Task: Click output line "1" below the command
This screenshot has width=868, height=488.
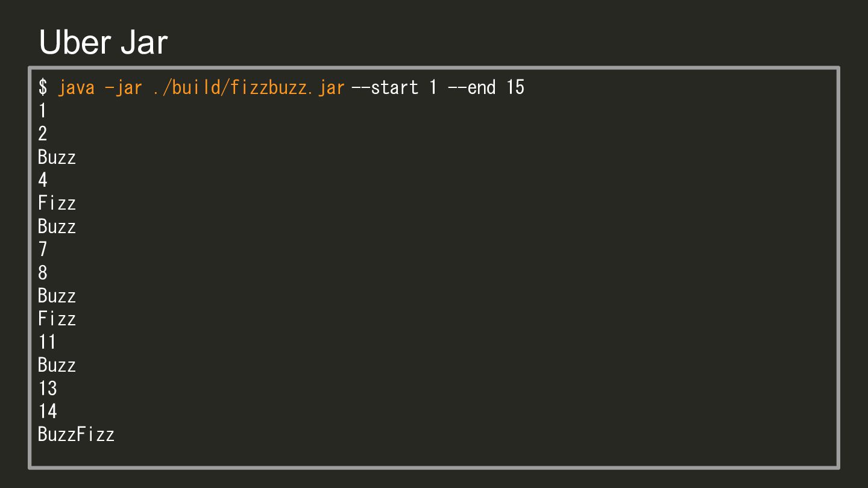Action: coord(43,111)
